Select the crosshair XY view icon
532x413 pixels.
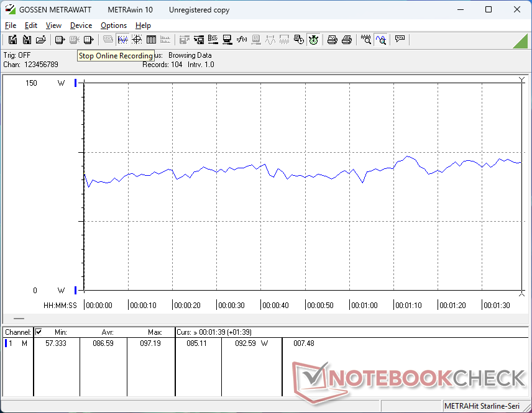[x=137, y=40]
